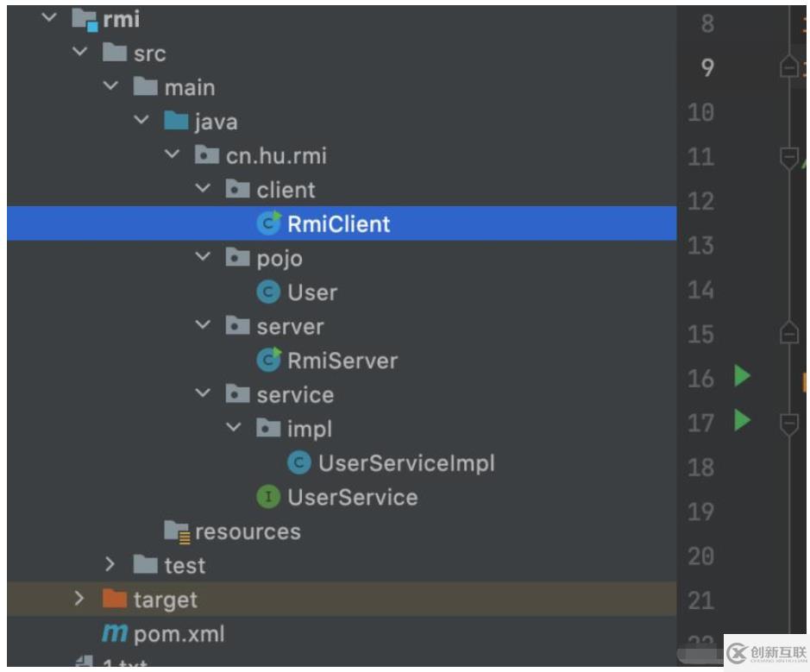Click the green run arrow on line 16
The image size is (810, 672).
pos(742,376)
